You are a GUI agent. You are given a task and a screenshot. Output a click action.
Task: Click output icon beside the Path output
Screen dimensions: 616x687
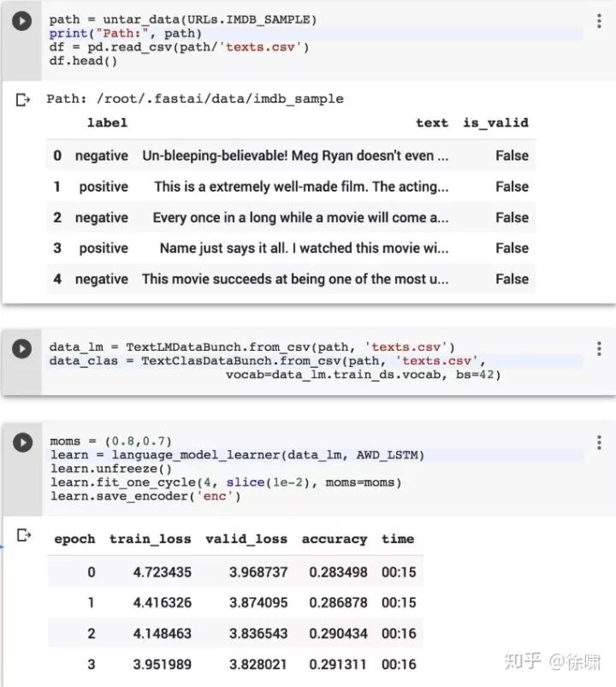(x=23, y=101)
